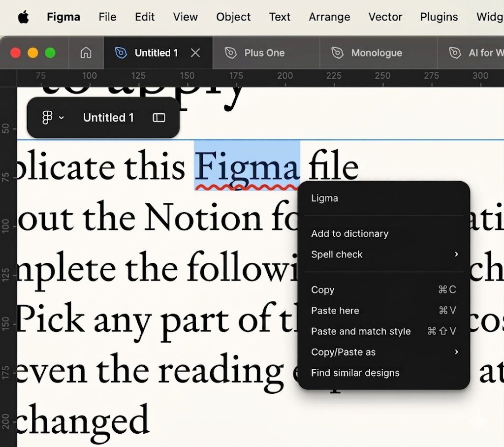Click the Monologue tab file icon
The image size is (504, 447).
[x=337, y=53]
